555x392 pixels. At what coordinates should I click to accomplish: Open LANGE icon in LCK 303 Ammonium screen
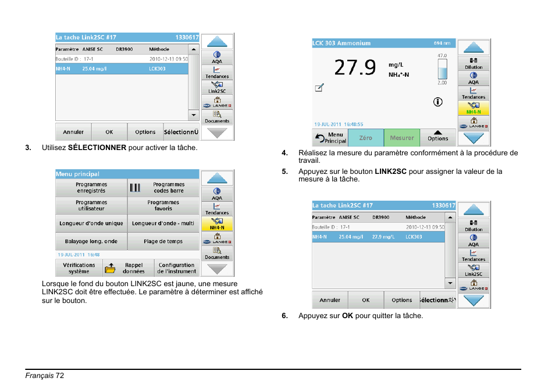(x=474, y=123)
